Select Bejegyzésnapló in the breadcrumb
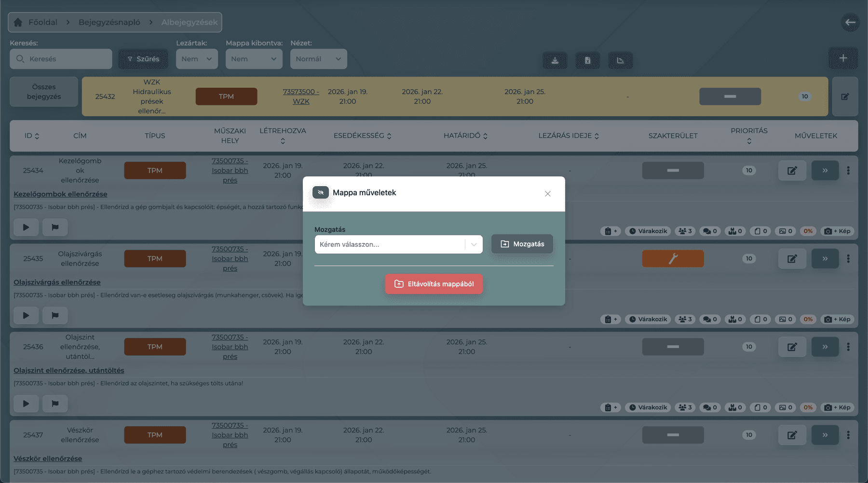The height and width of the screenshot is (483, 868). 109,22
